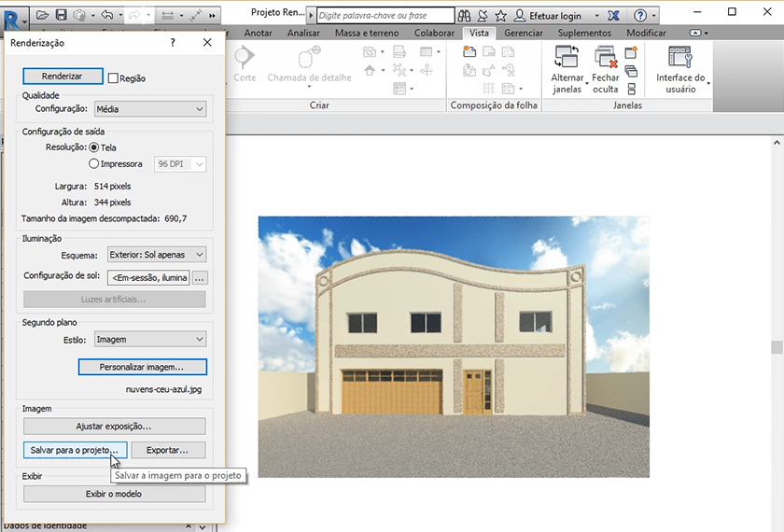Expand the Esquema lighting dropdown

156,254
